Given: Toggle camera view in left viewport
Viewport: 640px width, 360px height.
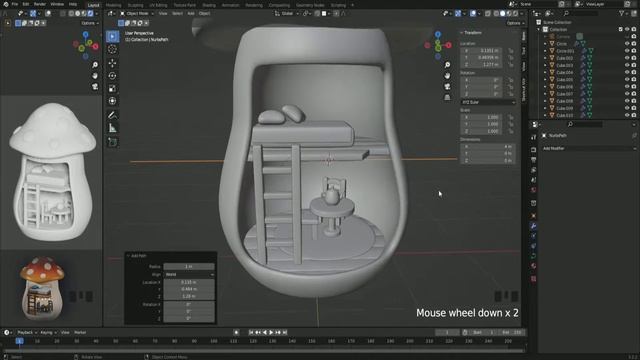Looking at the screenshot, I should point(95,86).
